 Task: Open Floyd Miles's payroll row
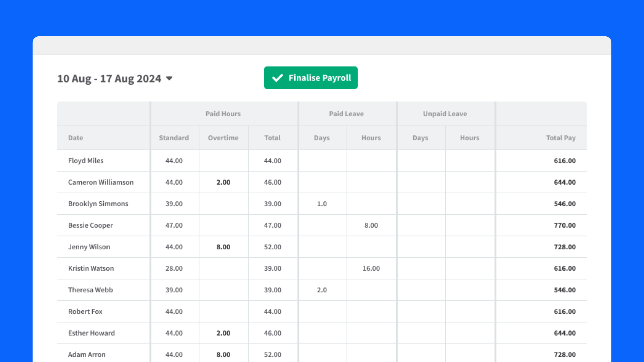point(86,161)
